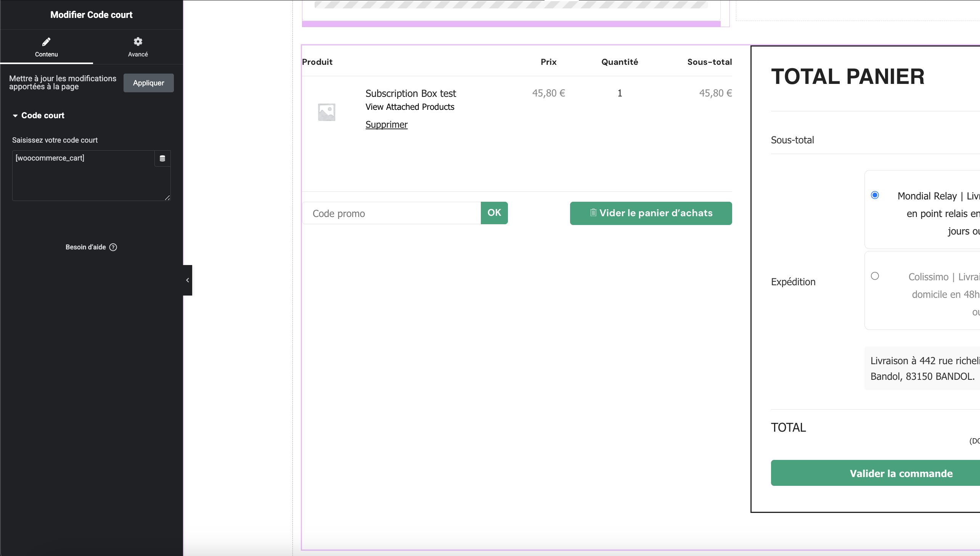Image resolution: width=980 pixels, height=556 pixels.
Task: Click the gear icon on Avancé
Action: (x=138, y=41)
